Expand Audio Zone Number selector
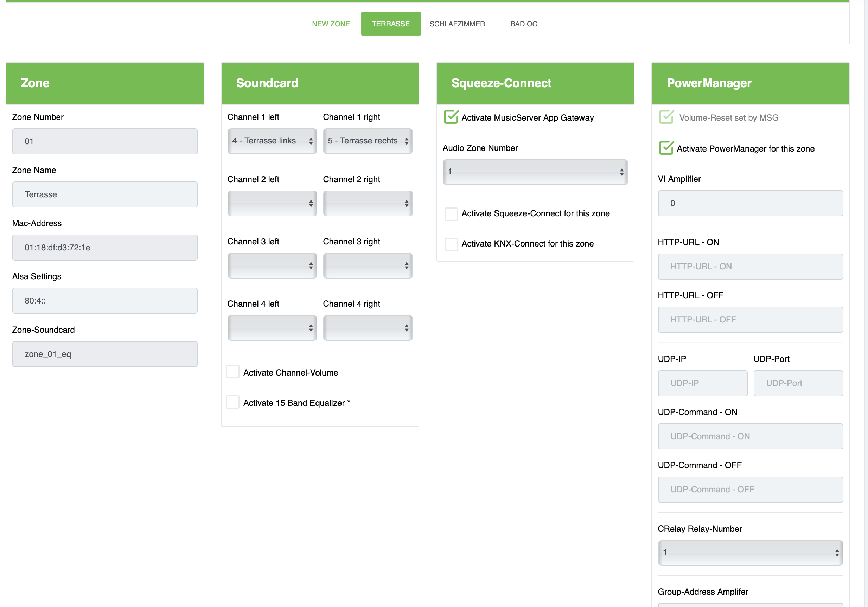868x607 pixels. 535,172
